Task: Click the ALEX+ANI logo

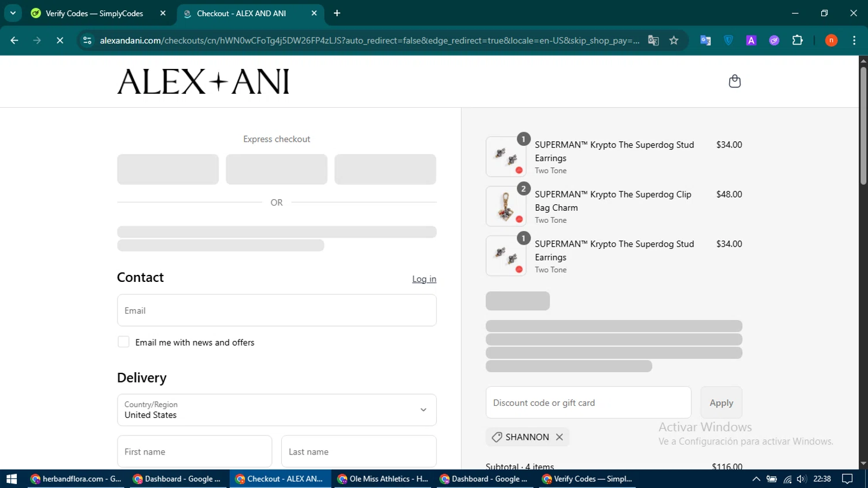Action: pos(203,82)
